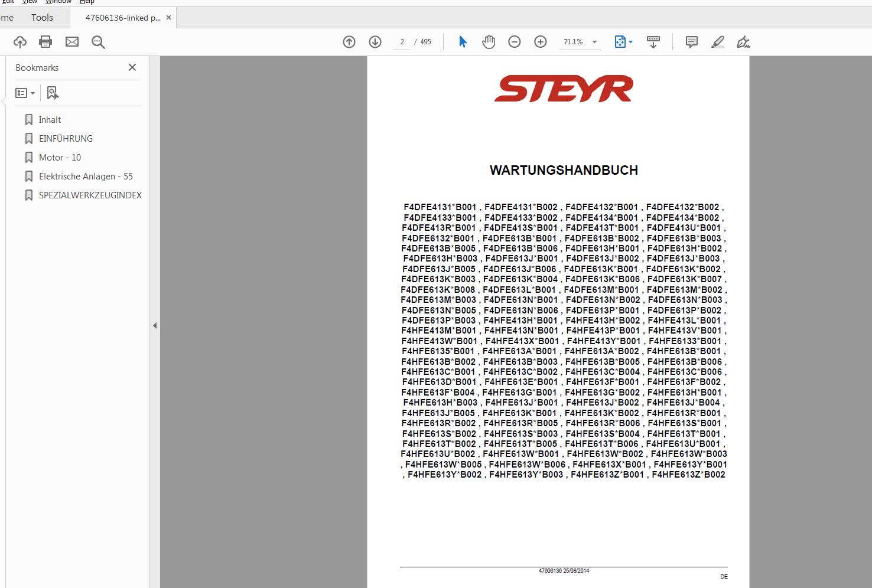Open the sticky note comment tool
The height and width of the screenshot is (588, 872).
(x=691, y=41)
